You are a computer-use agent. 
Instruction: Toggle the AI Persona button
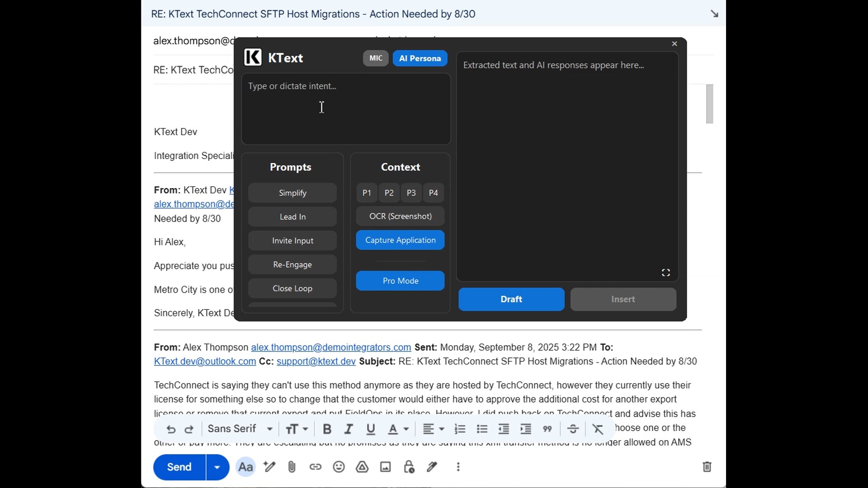[x=420, y=58]
